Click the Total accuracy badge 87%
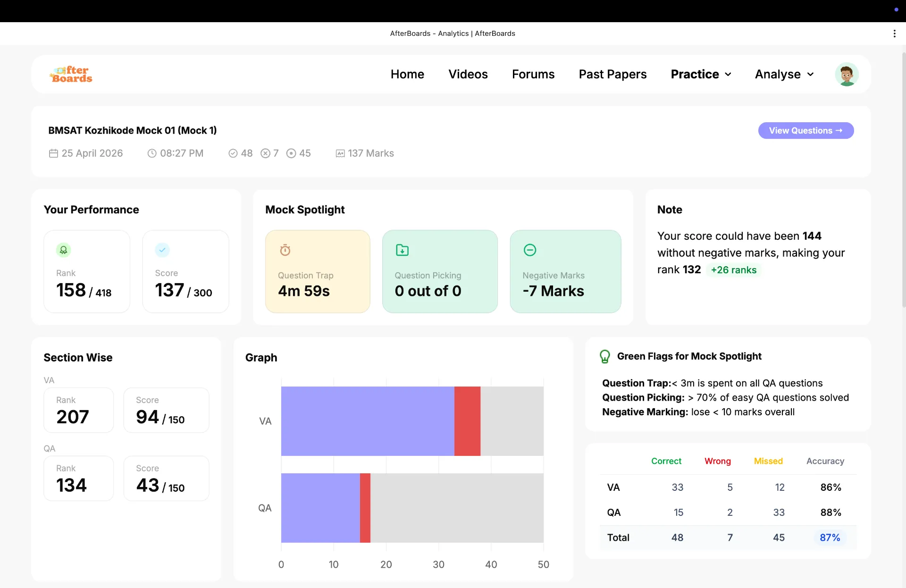Image resolution: width=906 pixels, height=588 pixels. click(x=830, y=538)
